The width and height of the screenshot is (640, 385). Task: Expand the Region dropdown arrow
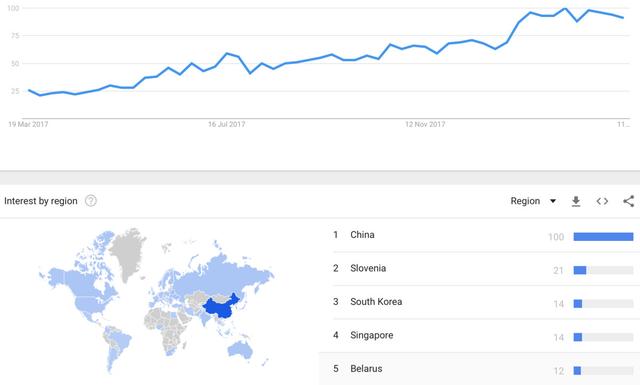pyautogui.click(x=553, y=201)
